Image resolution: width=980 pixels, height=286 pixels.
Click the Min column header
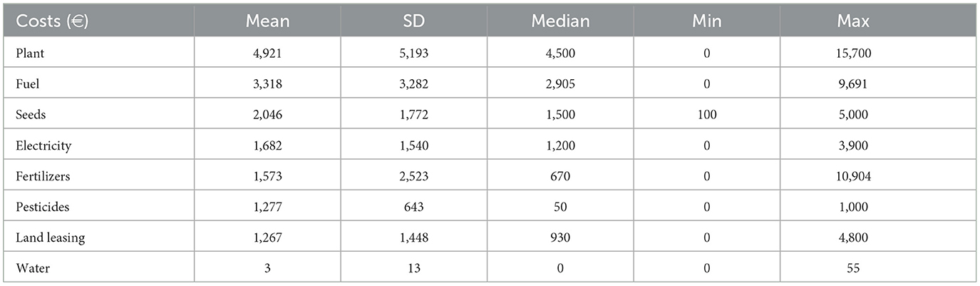point(707,21)
